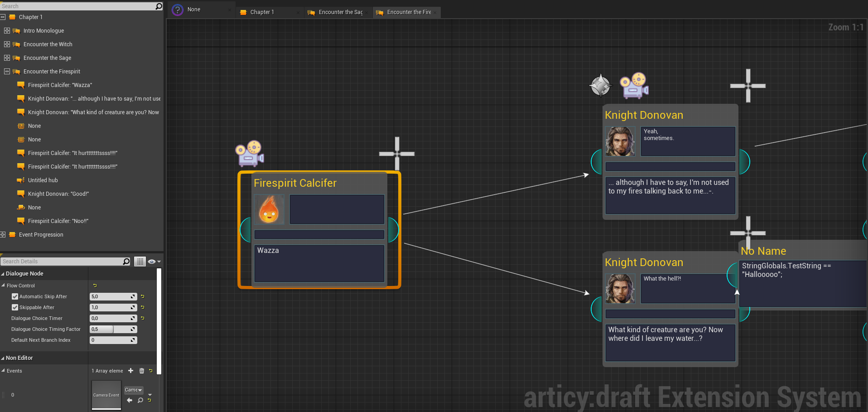
Task: Click the details panel vertical scrollbar
Action: click(159, 322)
